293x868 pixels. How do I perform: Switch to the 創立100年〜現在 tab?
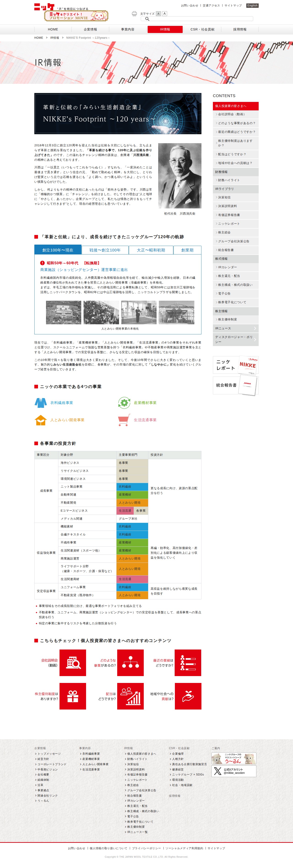(58, 250)
